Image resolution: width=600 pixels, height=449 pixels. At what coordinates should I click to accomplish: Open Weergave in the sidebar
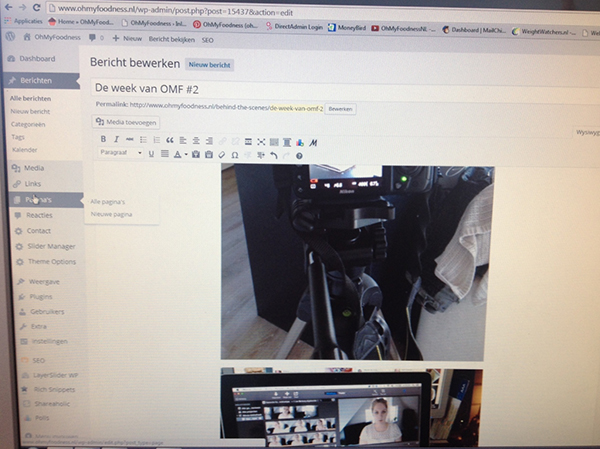pyautogui.click(x=44, y=282)
